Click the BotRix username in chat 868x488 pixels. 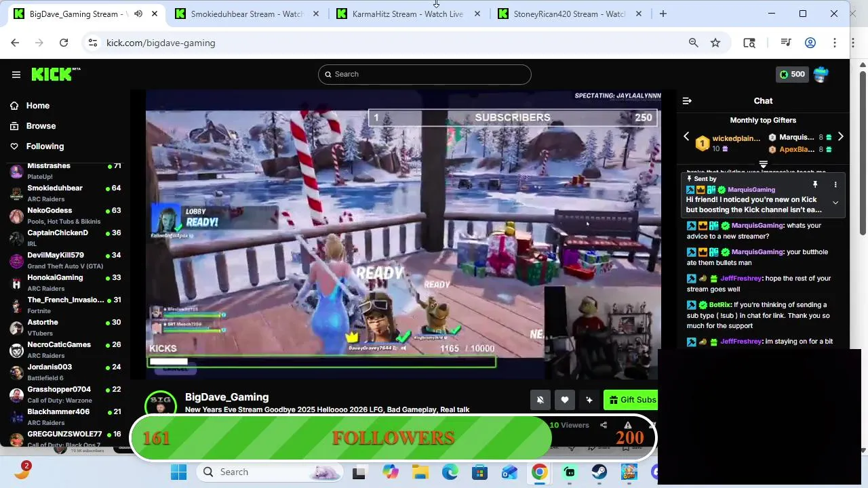click(x=720, y=305)
